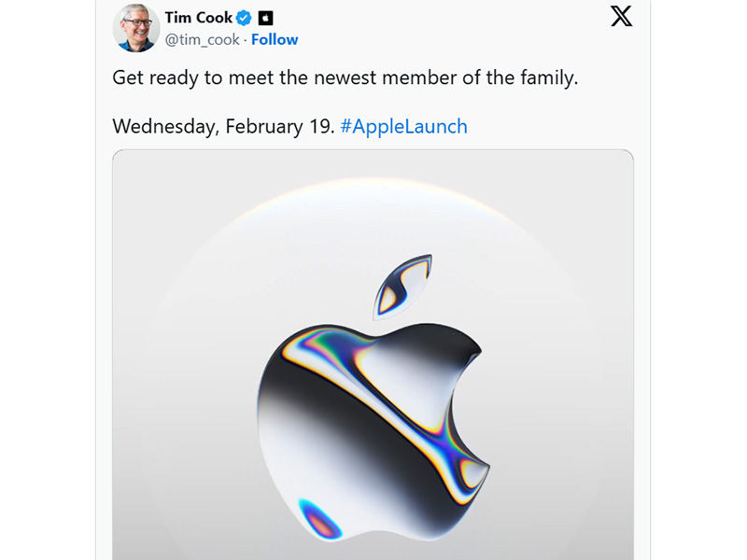Open the #AppleLaunch hashtag
This screenshot has width=747, height=560.
tap(405, 126)
